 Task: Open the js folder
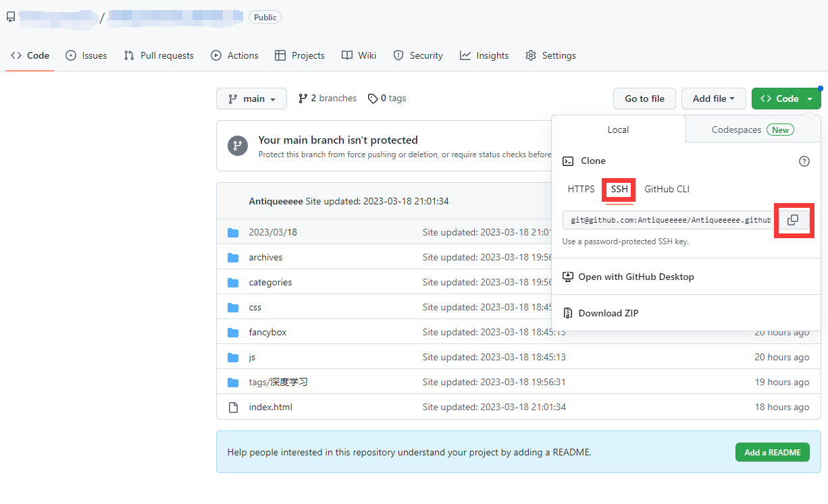click(x=252, y=358)
